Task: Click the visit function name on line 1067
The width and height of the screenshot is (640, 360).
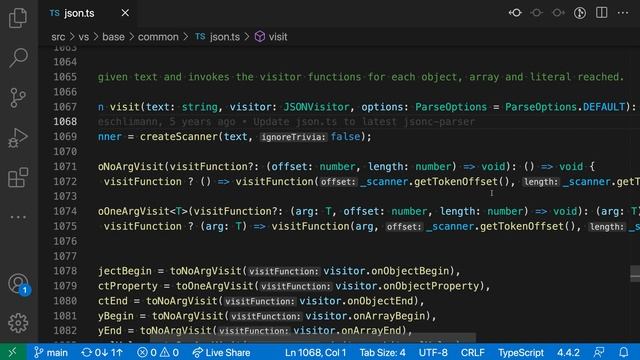Action: click(x=124, y=107)
